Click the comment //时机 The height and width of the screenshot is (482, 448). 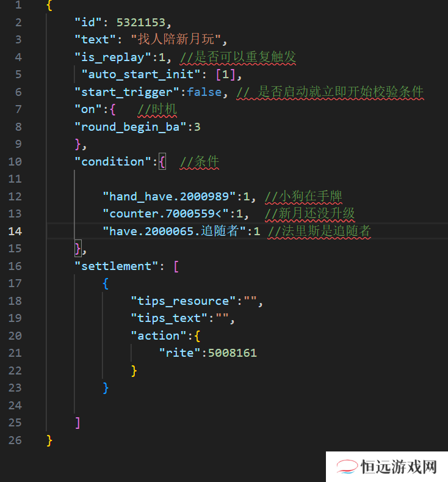click(157, 109)
